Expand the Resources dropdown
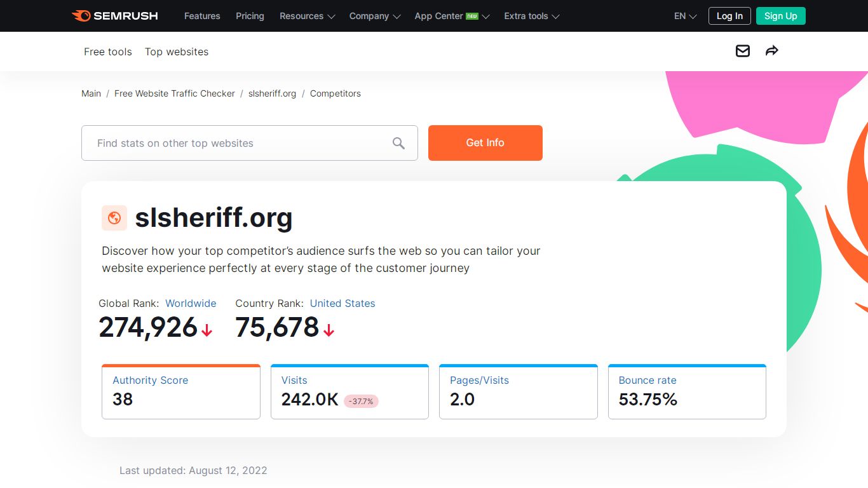 (x=308, y=16)
